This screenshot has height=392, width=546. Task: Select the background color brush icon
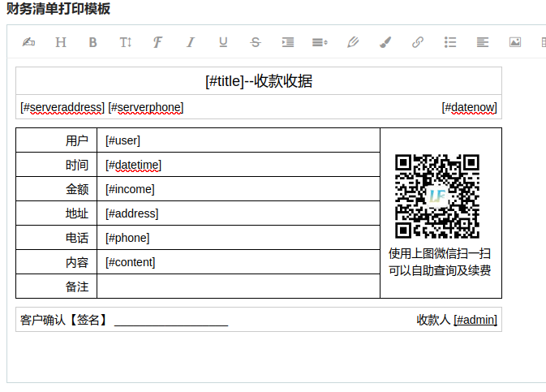385,42
